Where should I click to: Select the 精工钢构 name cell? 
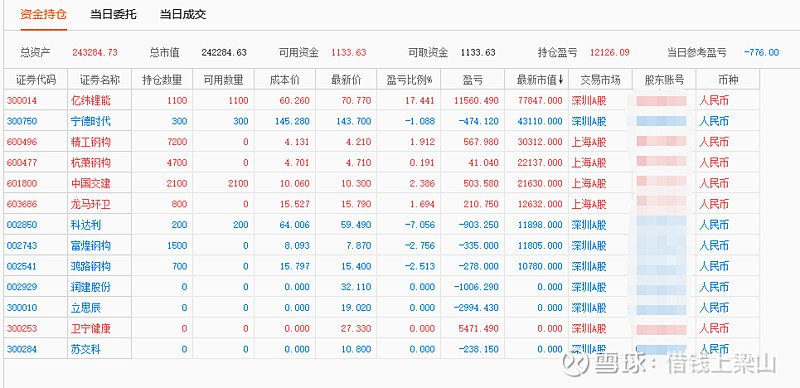[91, 142]
